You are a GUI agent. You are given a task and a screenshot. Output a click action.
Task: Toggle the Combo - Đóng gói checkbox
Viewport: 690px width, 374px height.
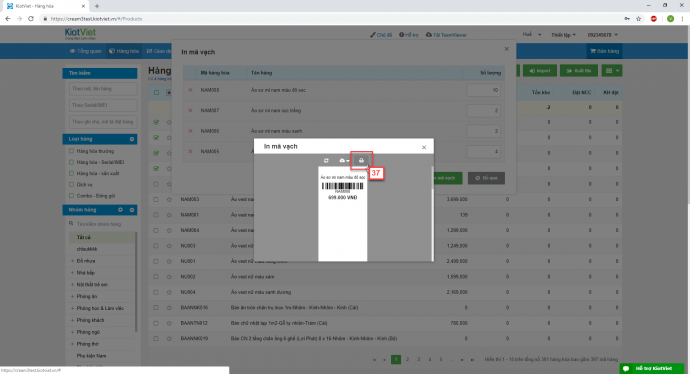pyautogui.click(x=71, y=196)
